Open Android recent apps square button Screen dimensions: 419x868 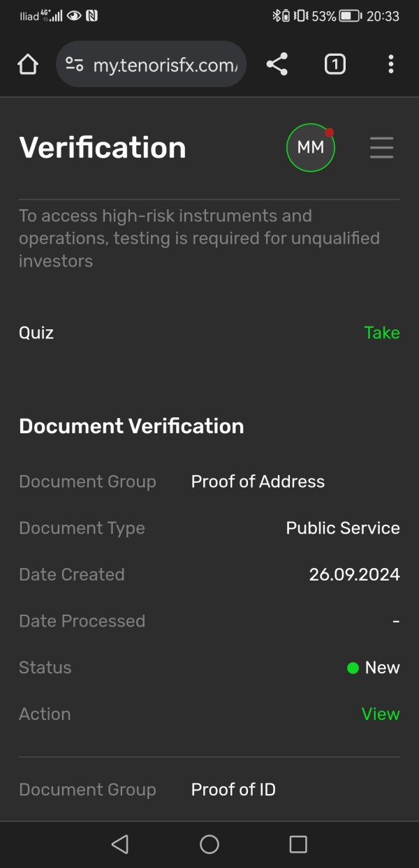tap(298, 844)
